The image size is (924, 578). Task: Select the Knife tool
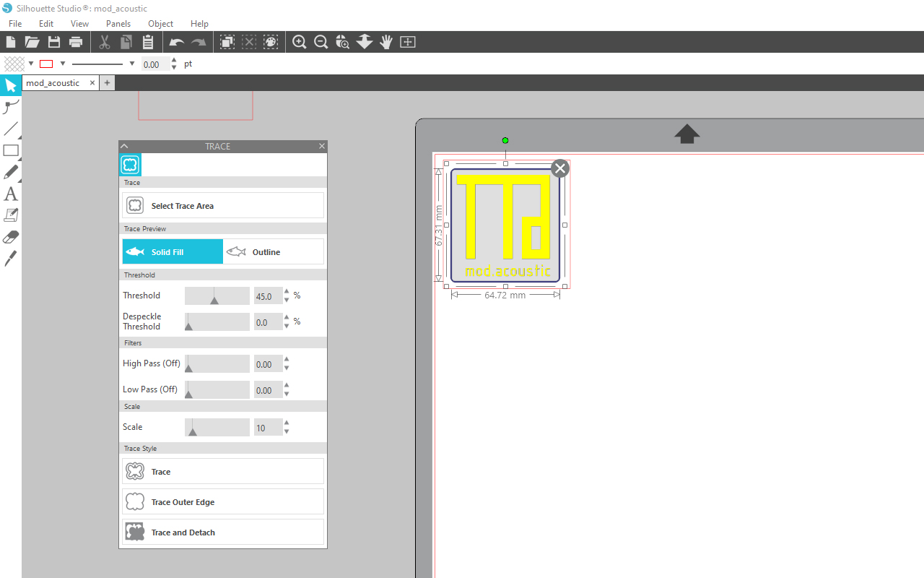(11, 259)
